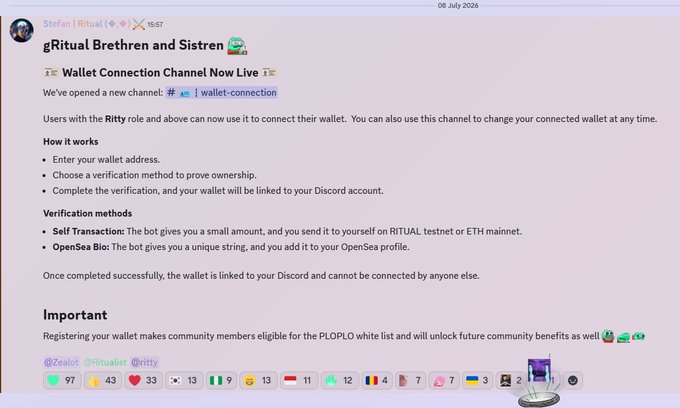This screenshot has width=680, height=408.
Task: Open Stefan's profile avatar
Action: pyautogui.click(x=21, y=30)
